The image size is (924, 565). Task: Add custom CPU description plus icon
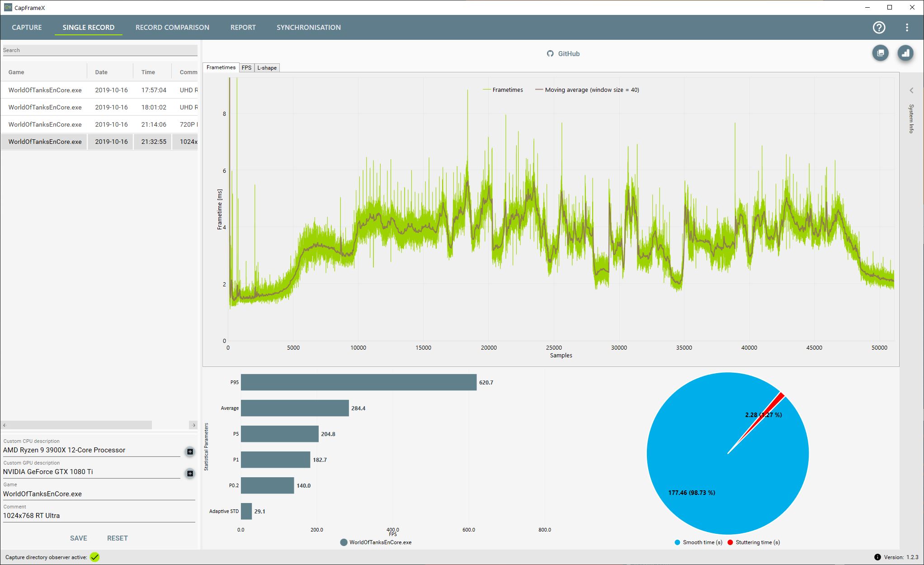[190, 451]
